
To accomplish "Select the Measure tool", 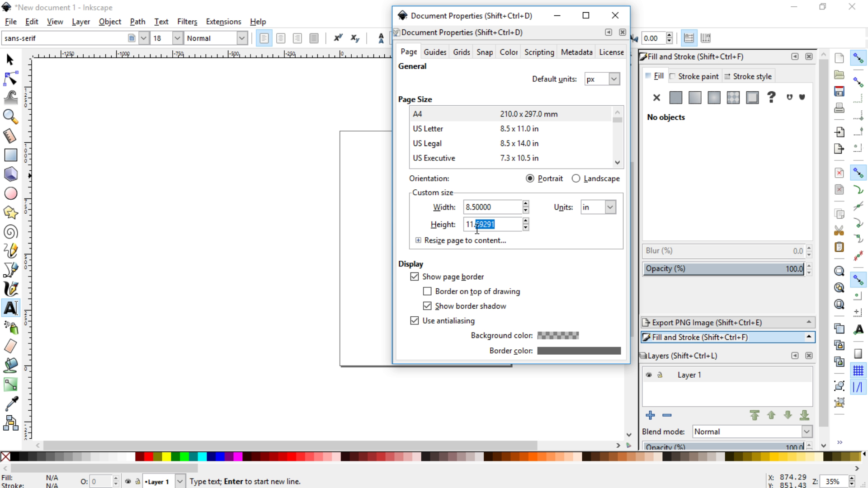I will pyautogui.click(x=10, y=136).
